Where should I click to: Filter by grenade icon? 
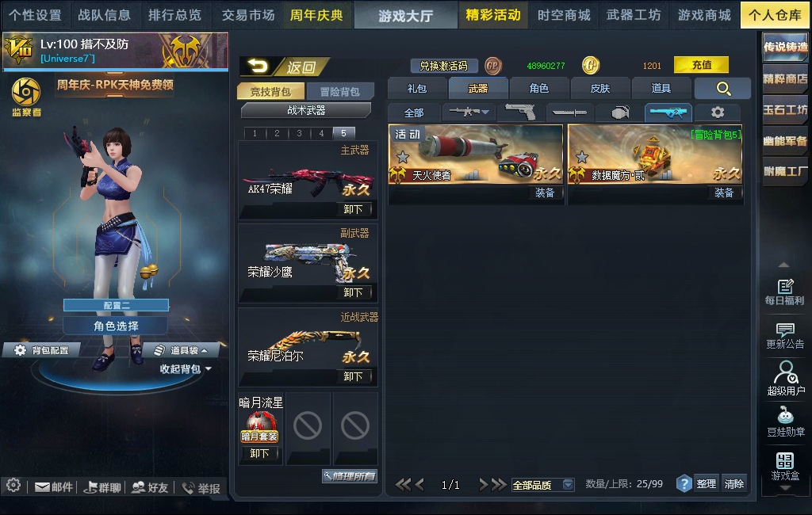tap(620, 112)
